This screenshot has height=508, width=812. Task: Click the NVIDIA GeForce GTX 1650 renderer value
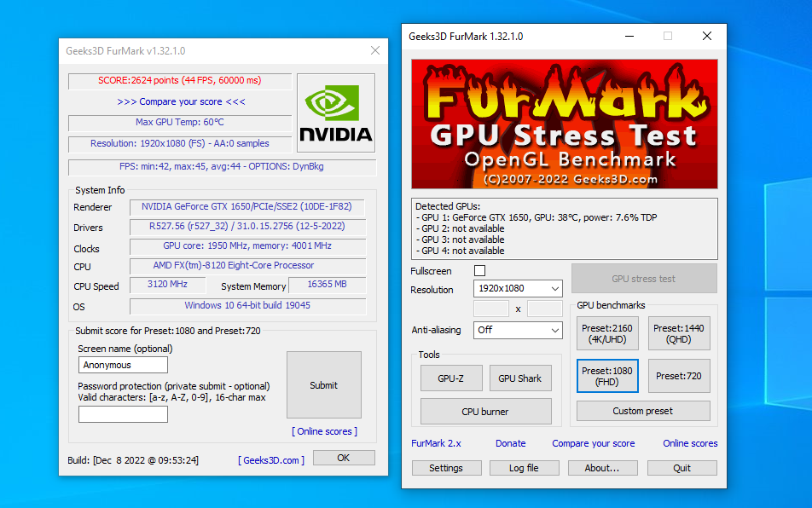246,206
